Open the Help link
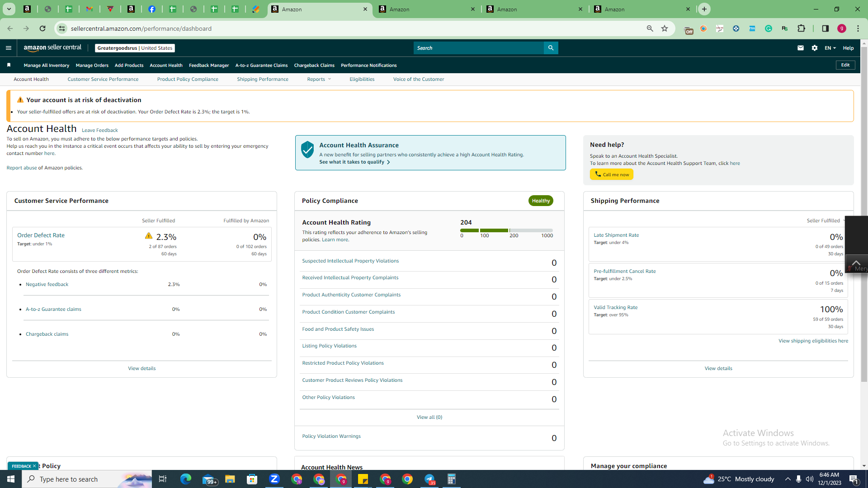The height and width of the screenshot is (488, 868). 848,48
